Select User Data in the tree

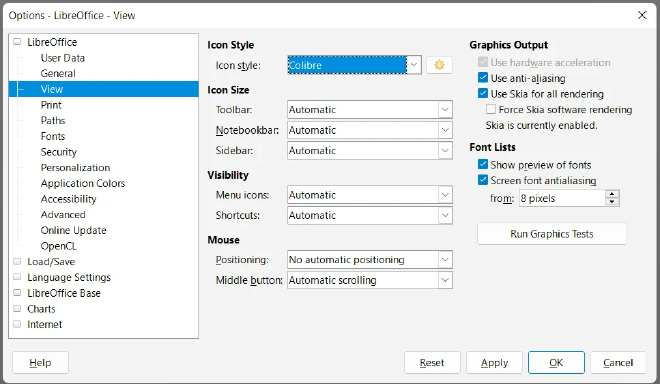pos(63,58)
